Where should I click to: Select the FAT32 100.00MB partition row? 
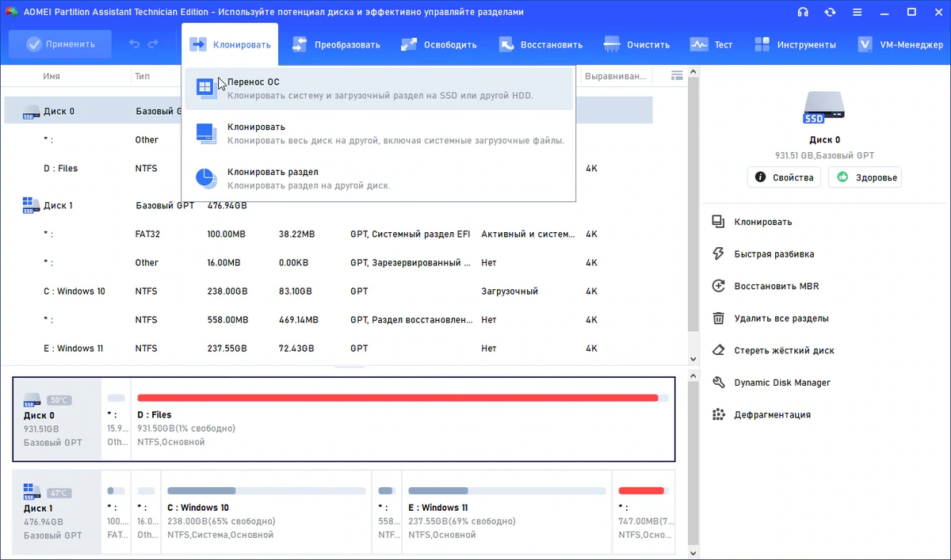pyautogui.click(x=329, y=234)
